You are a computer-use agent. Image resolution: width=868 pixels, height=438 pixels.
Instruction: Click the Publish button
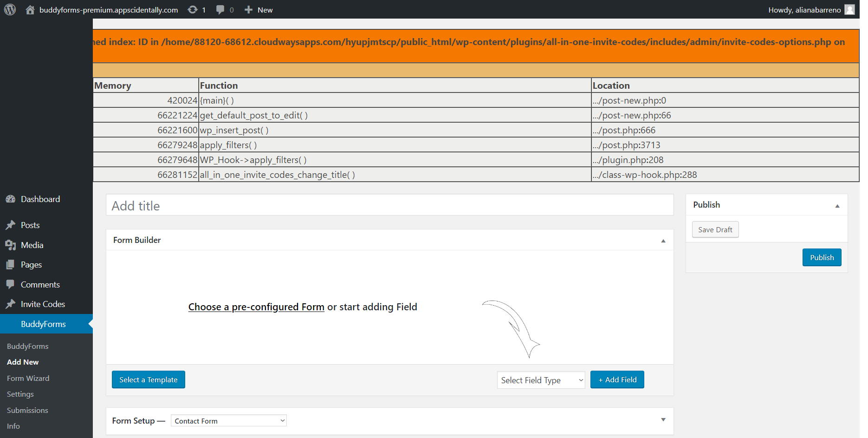822,257
